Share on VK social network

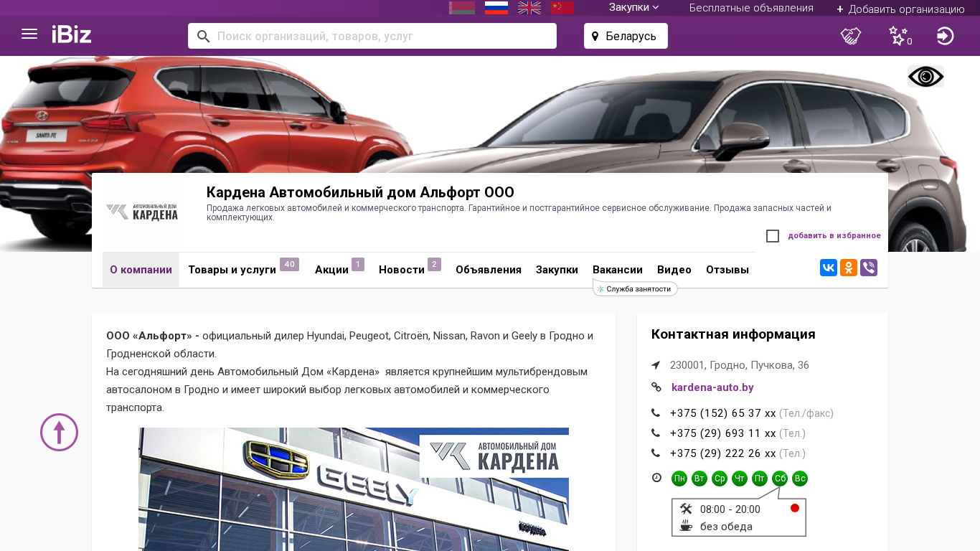pos(829,268)
